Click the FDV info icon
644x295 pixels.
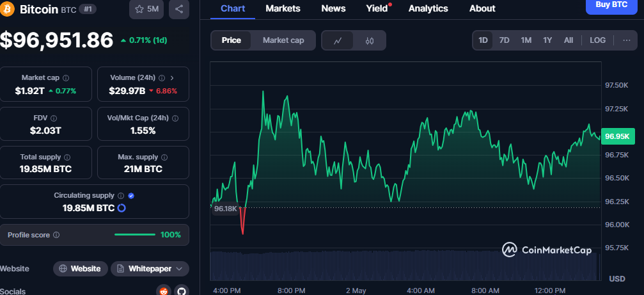pos(54,118)
